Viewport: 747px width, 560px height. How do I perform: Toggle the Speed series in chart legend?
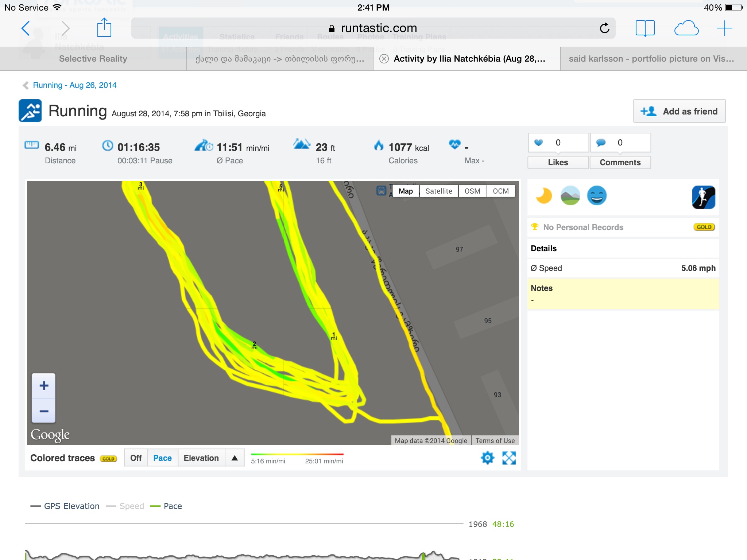(x=131, y=506)
